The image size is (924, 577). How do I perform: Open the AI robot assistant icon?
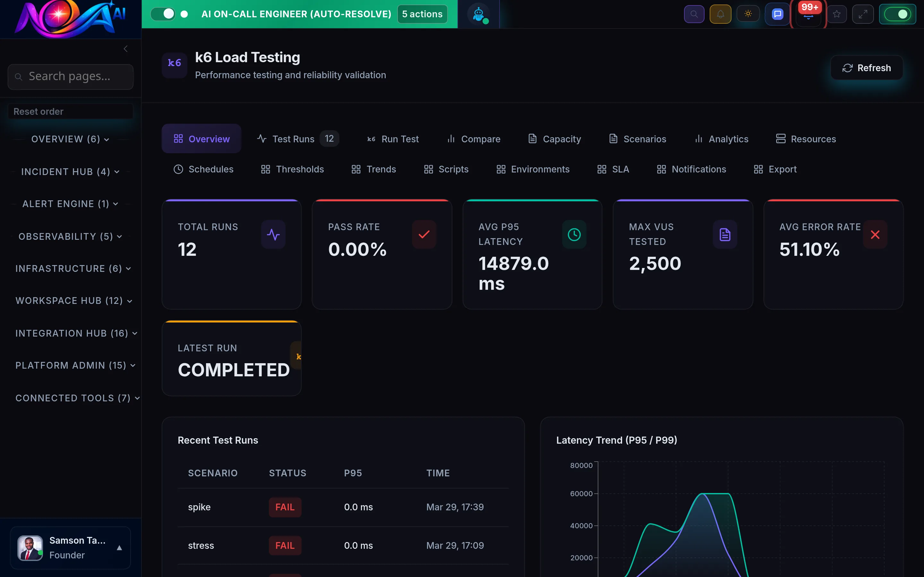tap(478, 14)
